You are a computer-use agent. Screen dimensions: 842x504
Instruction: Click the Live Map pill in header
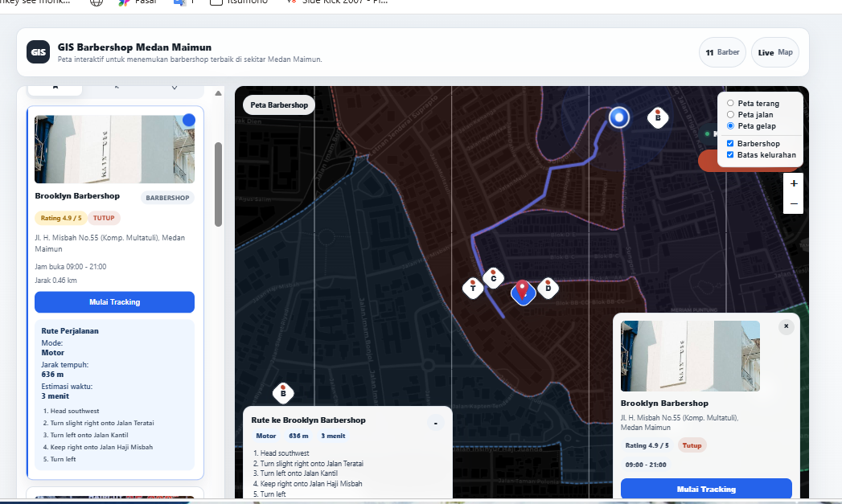pos(775,52)
